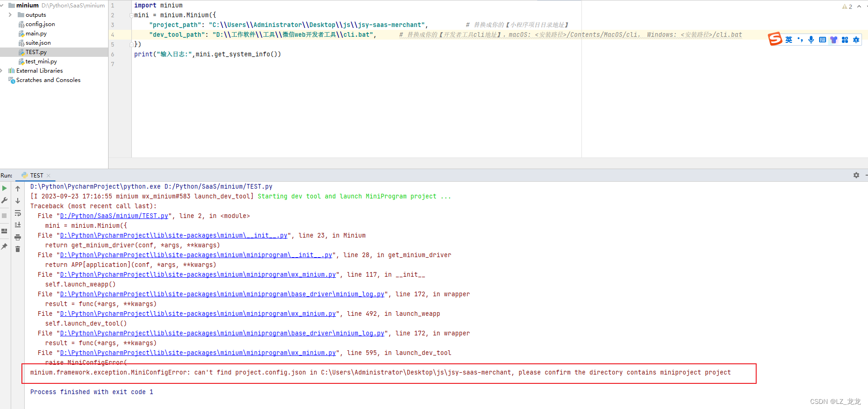Open wx_minium.py line 595 link

click(198, 353)
